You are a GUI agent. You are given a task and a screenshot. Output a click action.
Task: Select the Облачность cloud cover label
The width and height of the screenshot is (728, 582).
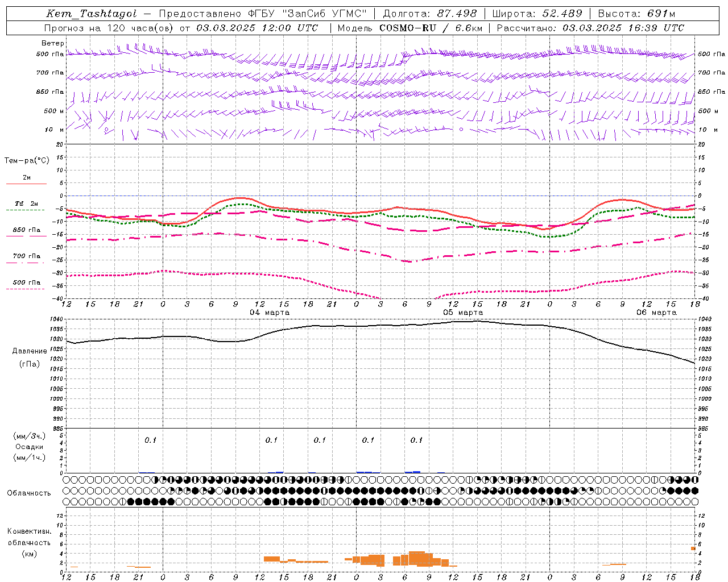[x=29, y=493]
